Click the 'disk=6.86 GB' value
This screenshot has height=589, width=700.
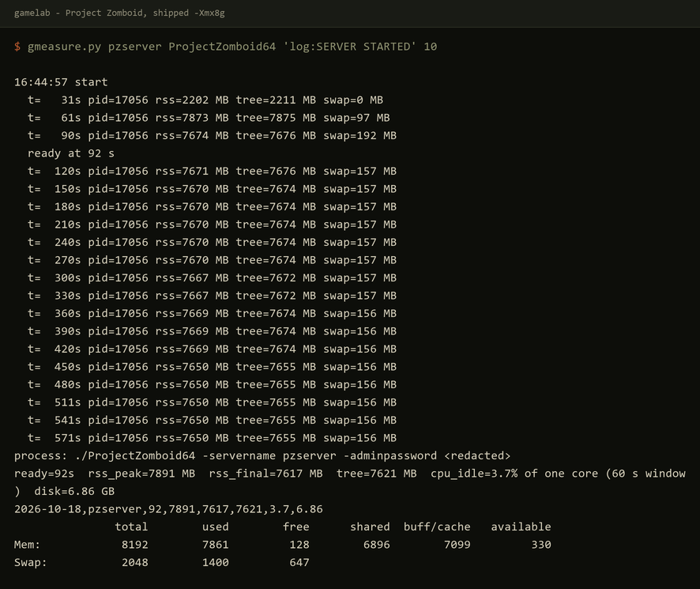(x=74, y=492)
